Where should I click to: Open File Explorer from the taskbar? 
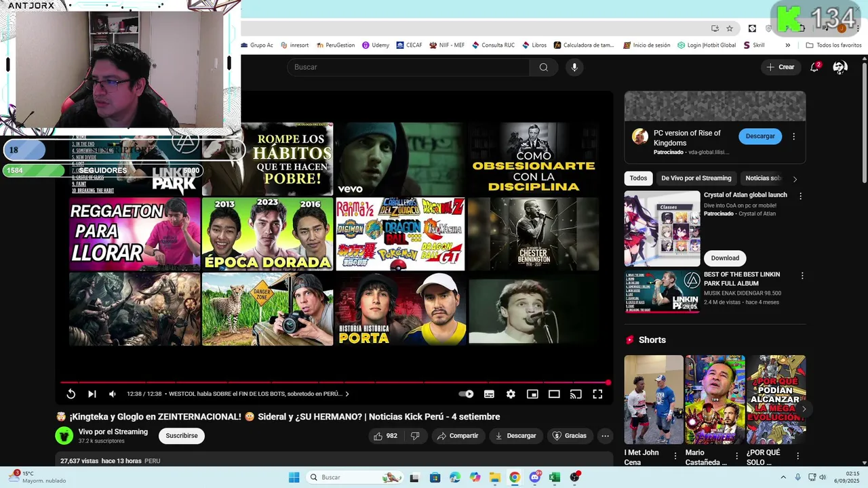click(x=495, y=477)
